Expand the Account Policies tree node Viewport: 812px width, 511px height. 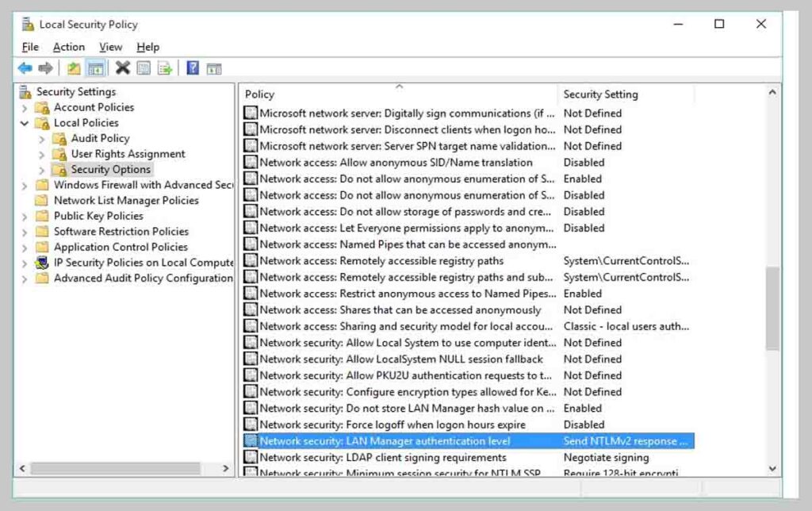pos(25,107)
